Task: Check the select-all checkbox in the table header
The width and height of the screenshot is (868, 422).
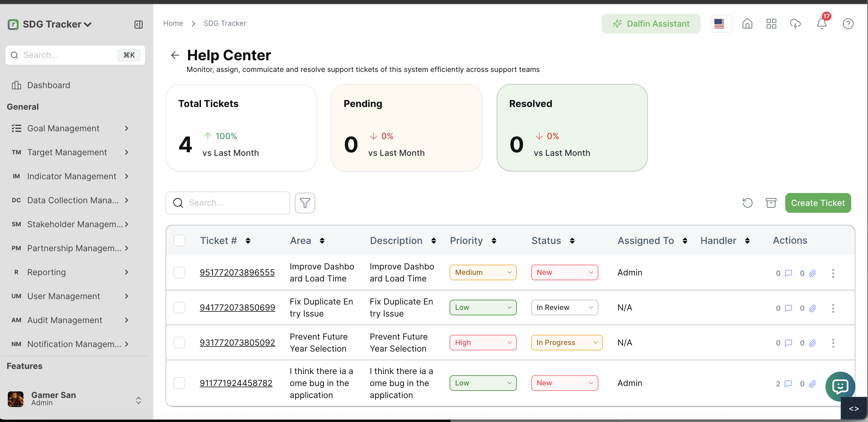Action: (180, 240)
